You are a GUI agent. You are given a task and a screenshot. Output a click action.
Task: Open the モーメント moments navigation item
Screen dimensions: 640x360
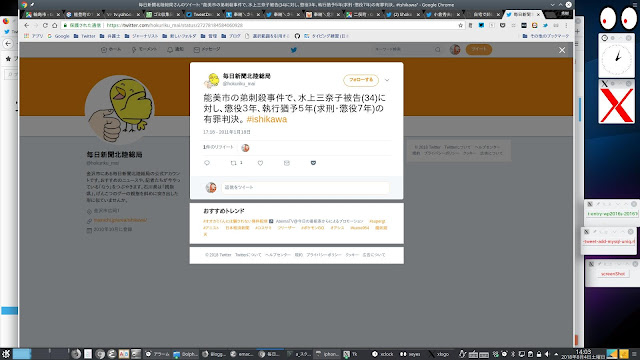coord(144,49)
